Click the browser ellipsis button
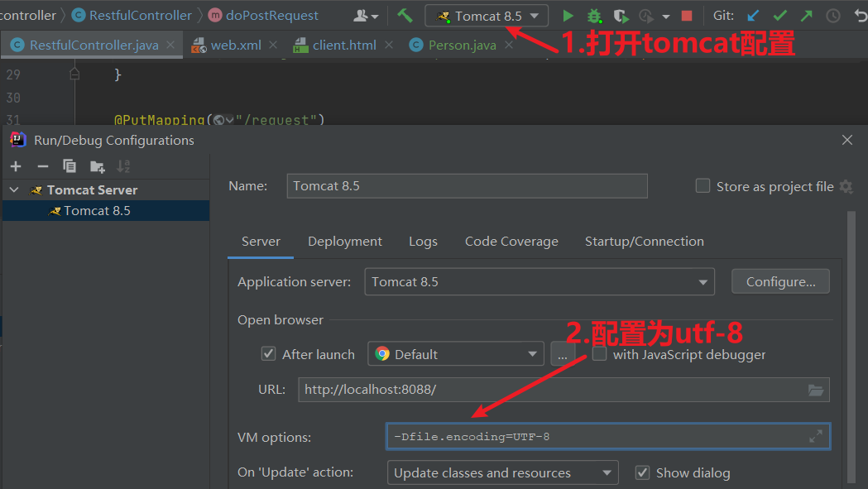The height and width of the screenshot is (489, 868). pyautogui.click(x=563, y=354)
